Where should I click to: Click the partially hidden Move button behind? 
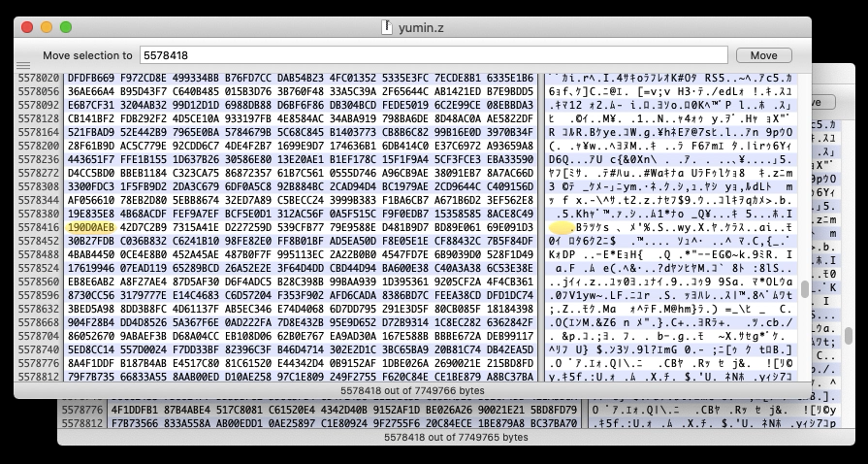coord(817,102)
